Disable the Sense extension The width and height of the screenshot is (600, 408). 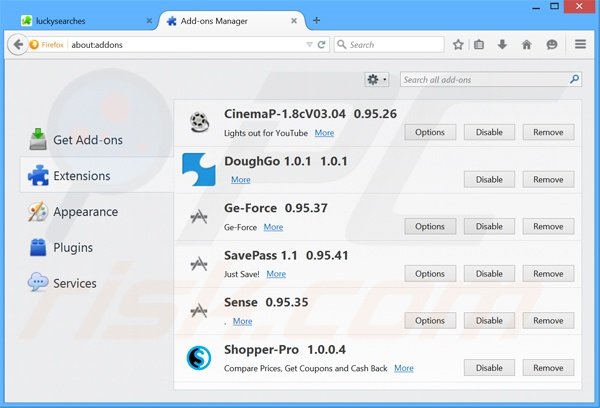[489, 320]
